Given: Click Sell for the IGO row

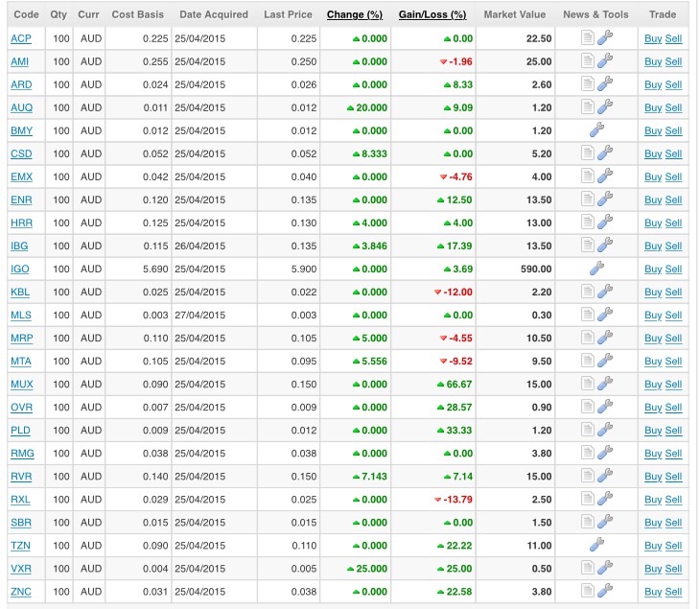Looking at the screenshot, I should 674,269.
